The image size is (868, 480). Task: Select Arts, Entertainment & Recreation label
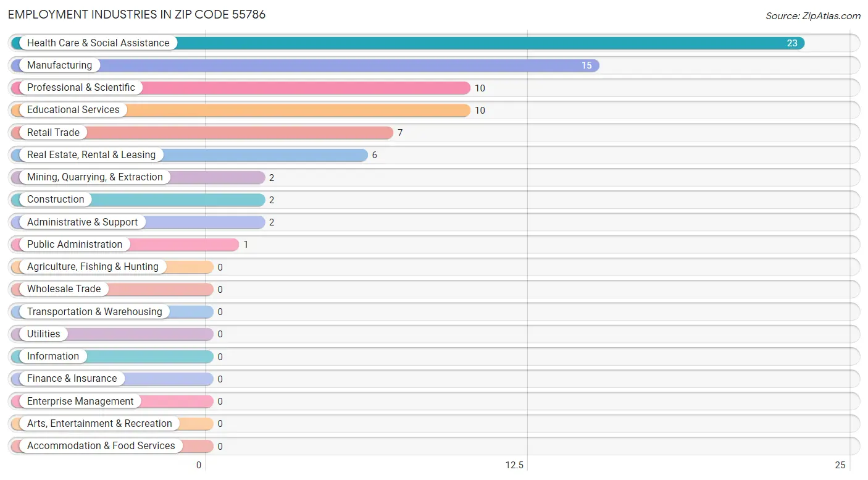point(99,423)
